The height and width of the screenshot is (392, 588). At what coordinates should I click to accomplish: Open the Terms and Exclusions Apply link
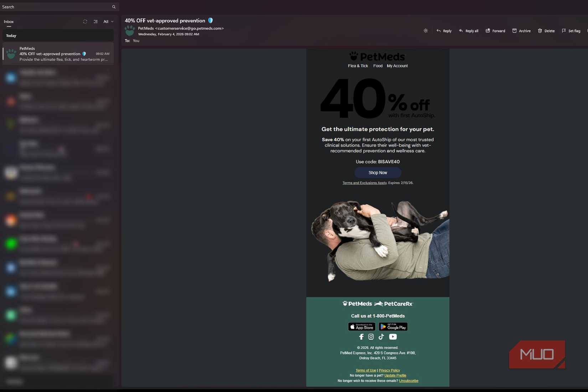pyautogui.click(x=365, y=183)
